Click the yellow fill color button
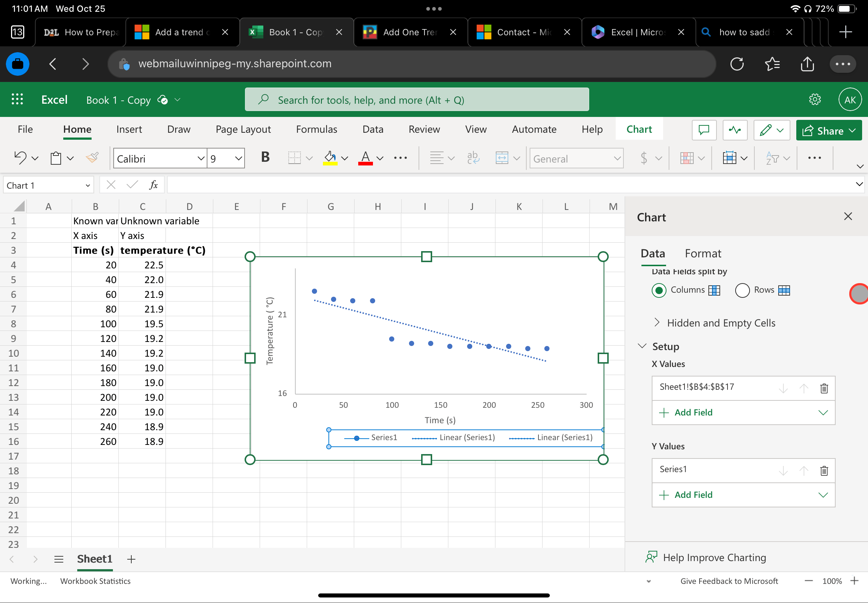Screen dimensions: 868x603 330,158
